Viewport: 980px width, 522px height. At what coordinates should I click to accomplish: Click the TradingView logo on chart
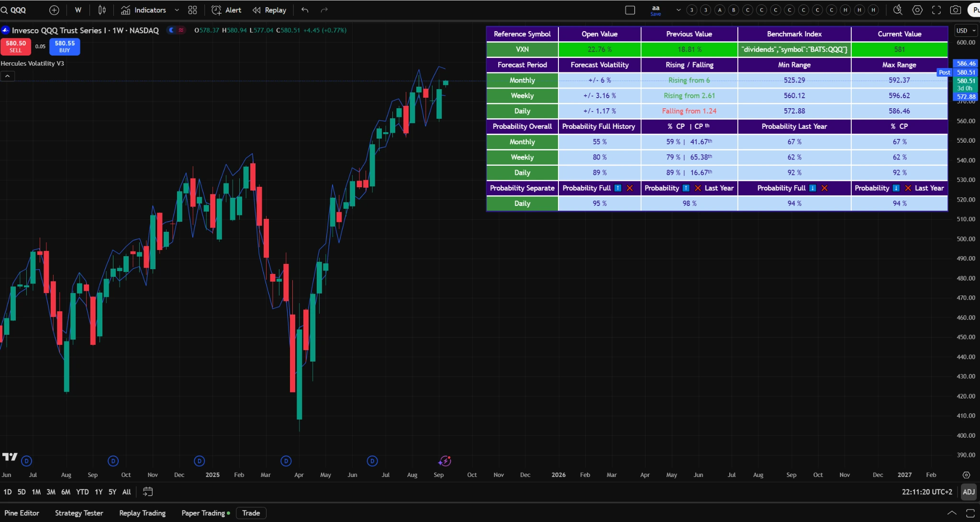(10, 457)
